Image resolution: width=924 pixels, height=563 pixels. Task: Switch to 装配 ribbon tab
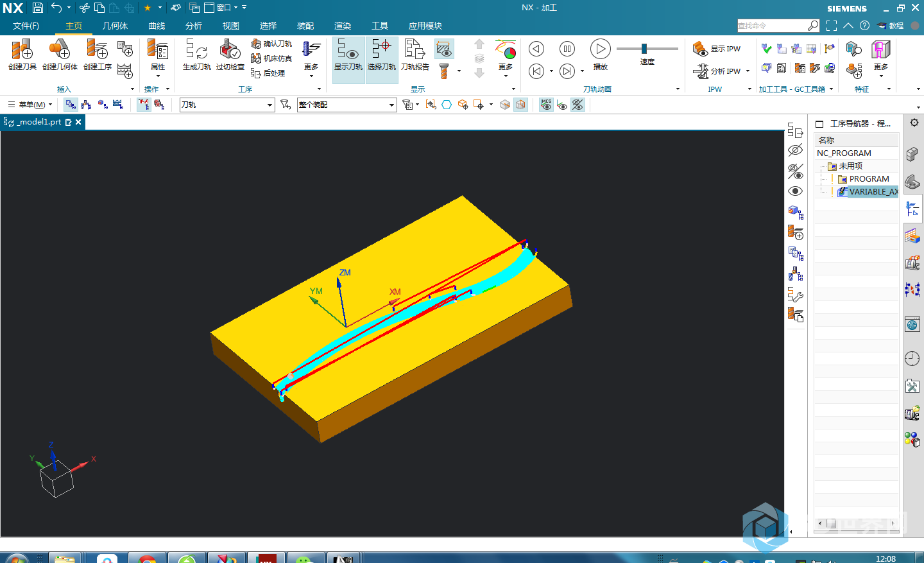[305, 26]
